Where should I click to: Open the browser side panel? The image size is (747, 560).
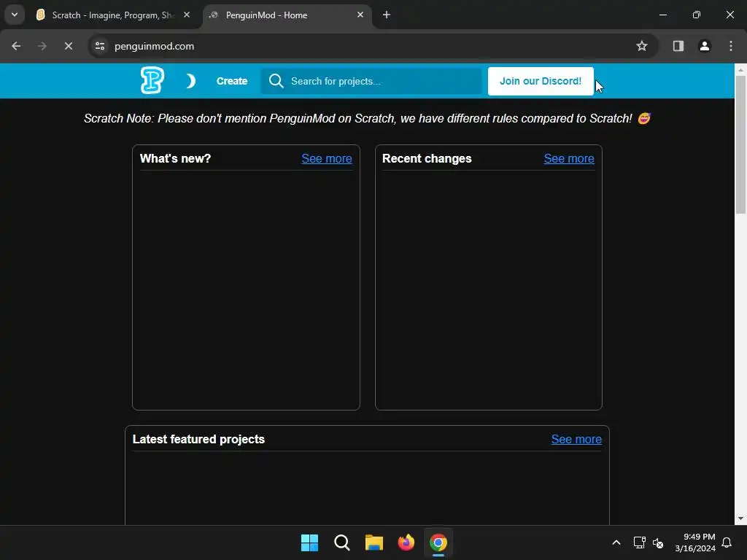point(678,46)
